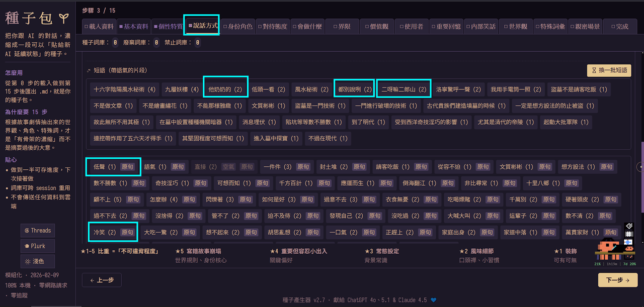The width and height of the screenshot is (644, 307).
Task: Open the 對待態度 tab
Action: click(273, 27)
